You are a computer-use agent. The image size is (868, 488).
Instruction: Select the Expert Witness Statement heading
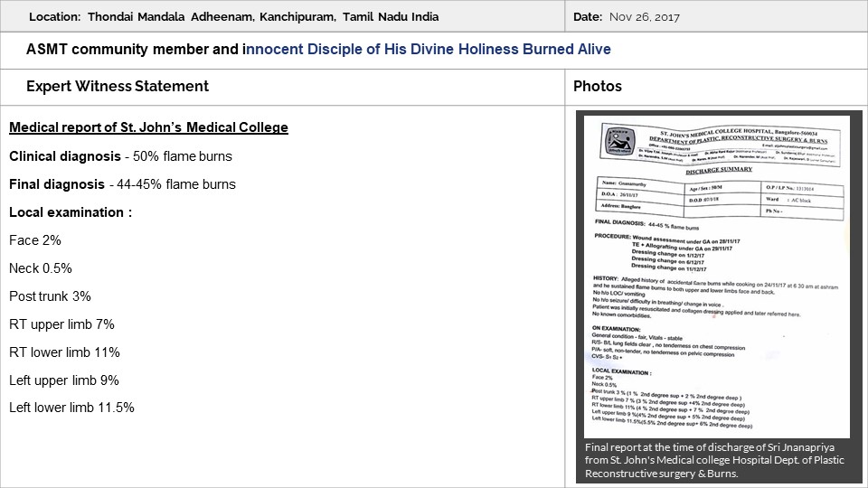coord(118,86)
